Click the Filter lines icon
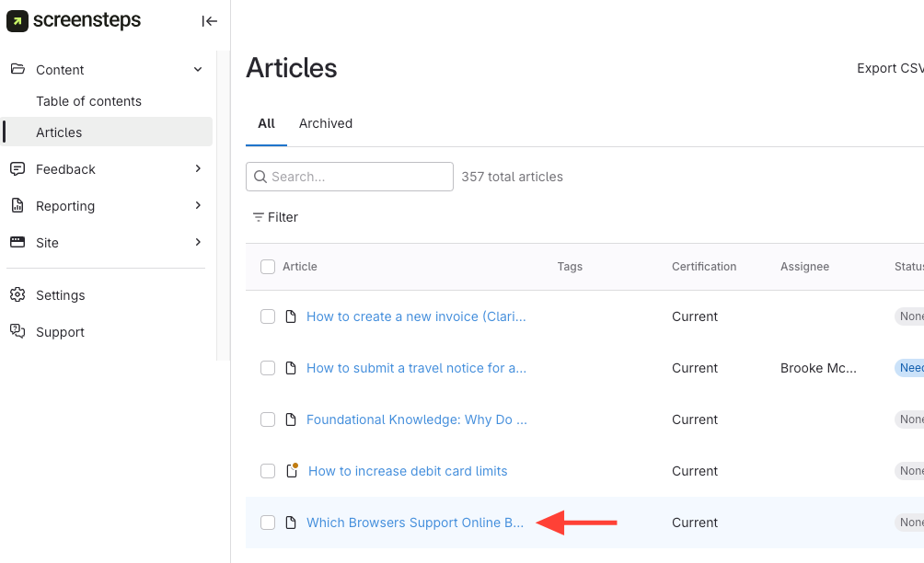 pos(259,217)
